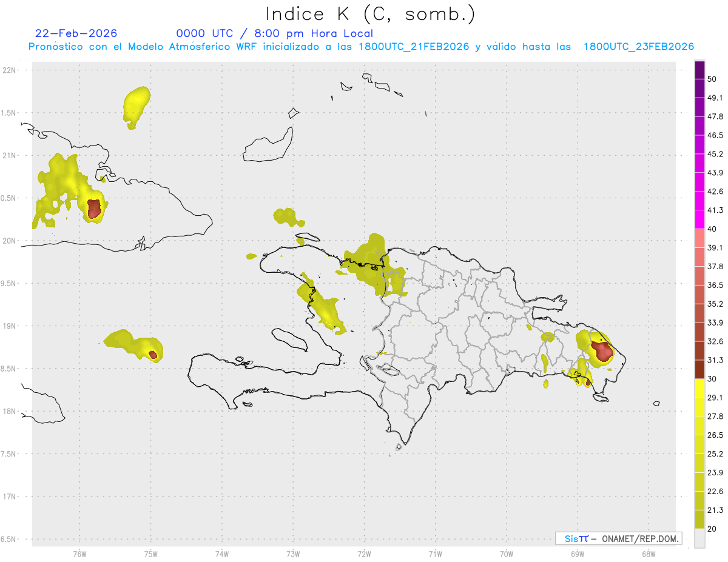Image resolution: width=728 pixels, height=562 pixels.
Task: Click the "73W" longitude label
Action: [x=293, y=554]
